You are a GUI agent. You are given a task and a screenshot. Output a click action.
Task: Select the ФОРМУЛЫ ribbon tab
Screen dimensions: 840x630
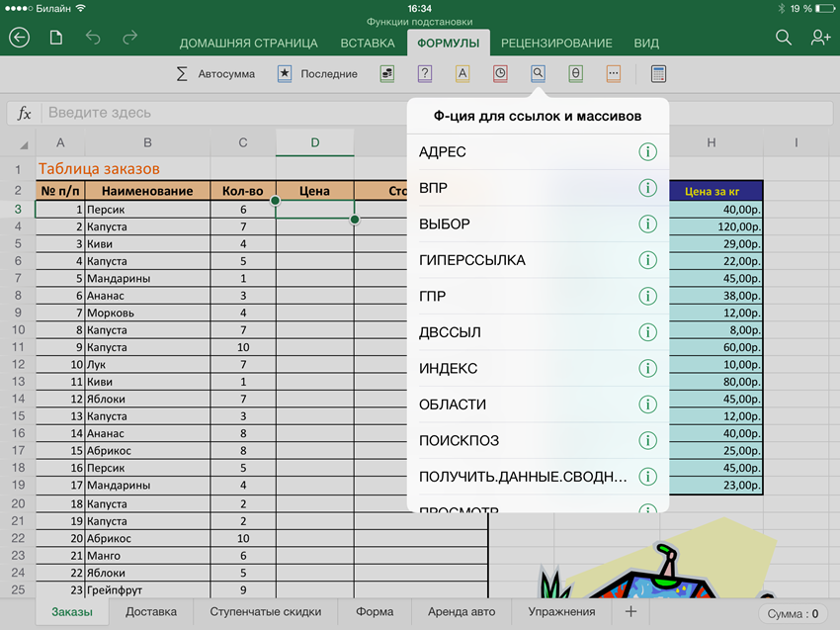coord(449,43)
